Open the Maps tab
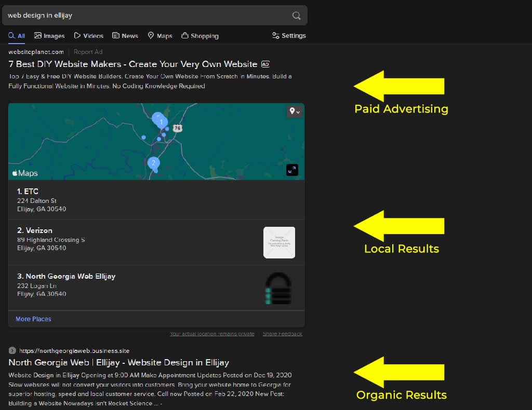Image resolution: width=532 pixels, height=410 pixels. 160,36
